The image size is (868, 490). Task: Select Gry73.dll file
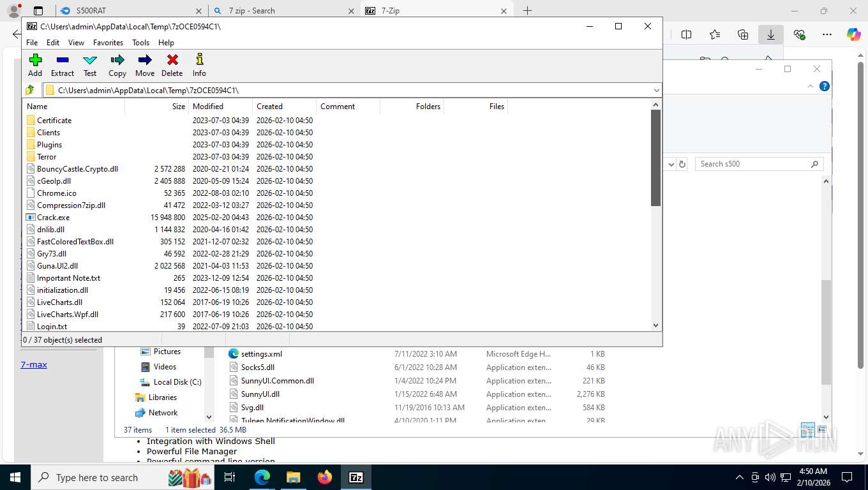(51, 254)
